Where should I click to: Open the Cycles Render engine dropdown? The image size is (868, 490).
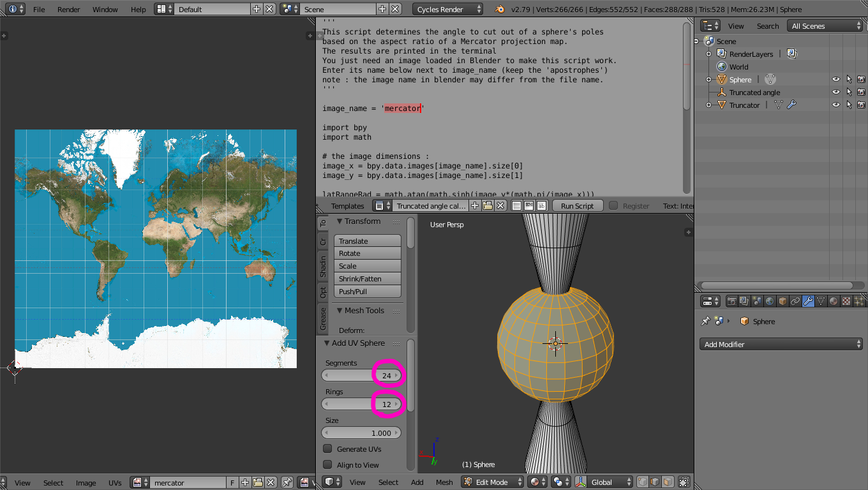point(448,9)
